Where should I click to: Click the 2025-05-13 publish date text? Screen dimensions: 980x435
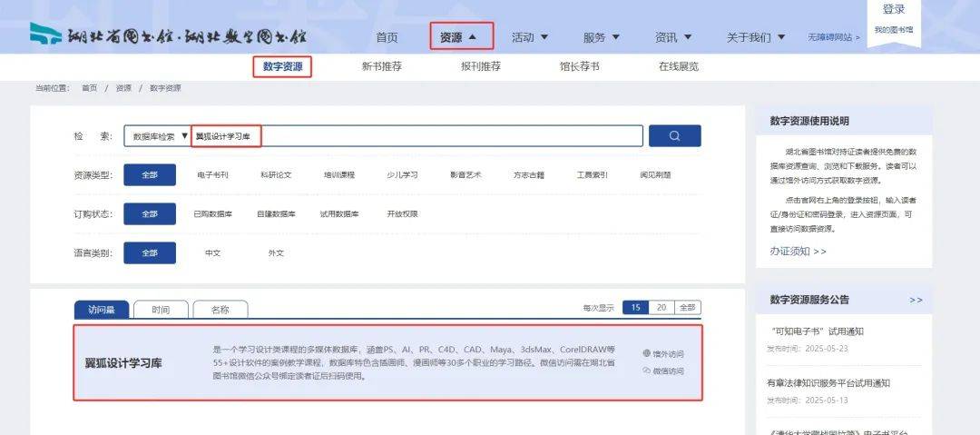click(x=827, y=400)
